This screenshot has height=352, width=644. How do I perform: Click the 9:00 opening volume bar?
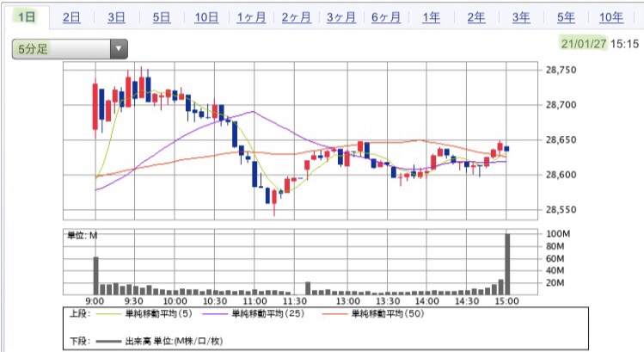tap(95, 275)
